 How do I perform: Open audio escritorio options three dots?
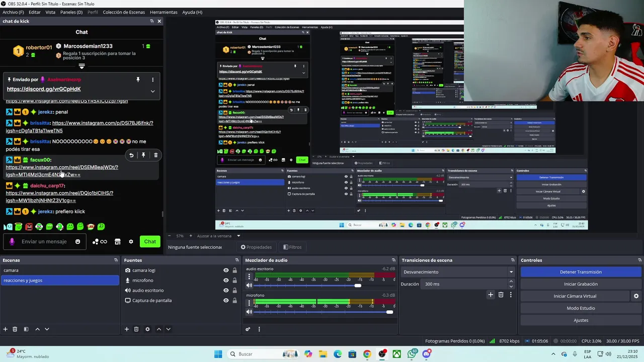click(249, 276)
